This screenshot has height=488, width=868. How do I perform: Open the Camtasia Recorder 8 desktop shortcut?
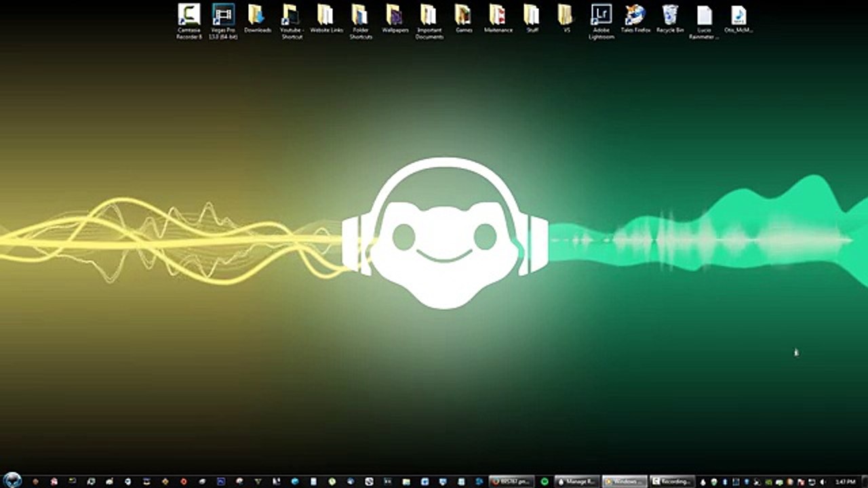coord(189,21)
